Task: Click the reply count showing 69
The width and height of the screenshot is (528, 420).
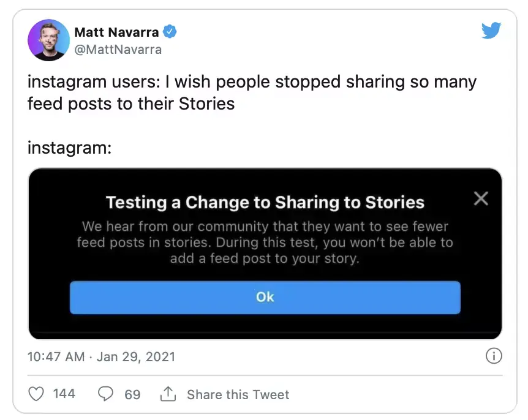Action: [x=132, y=394]
